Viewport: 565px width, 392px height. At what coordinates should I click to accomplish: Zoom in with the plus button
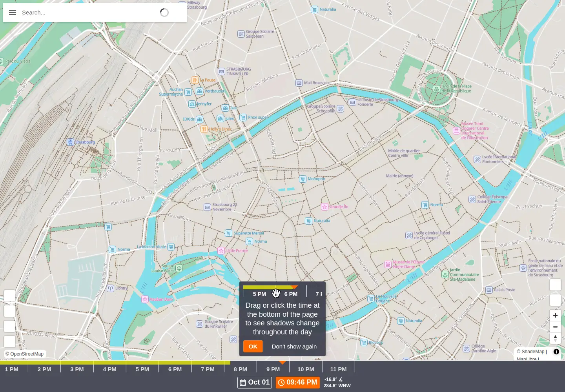(555, 316)
